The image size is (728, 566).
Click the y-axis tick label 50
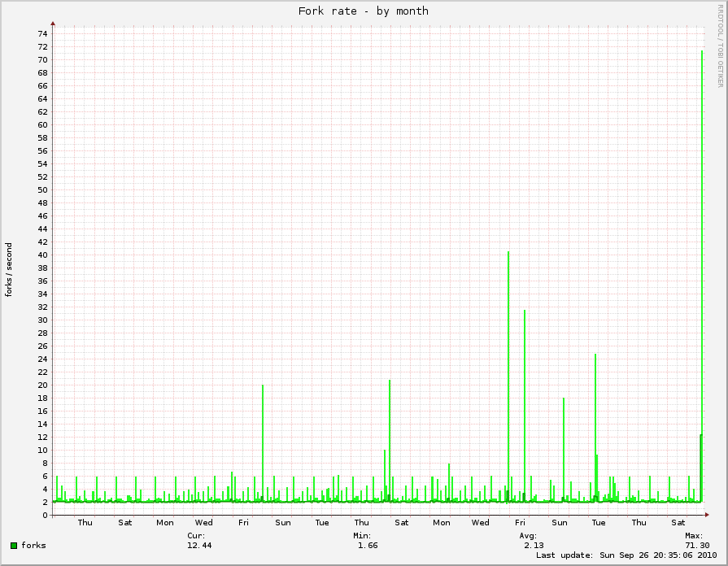coord(42,189)
